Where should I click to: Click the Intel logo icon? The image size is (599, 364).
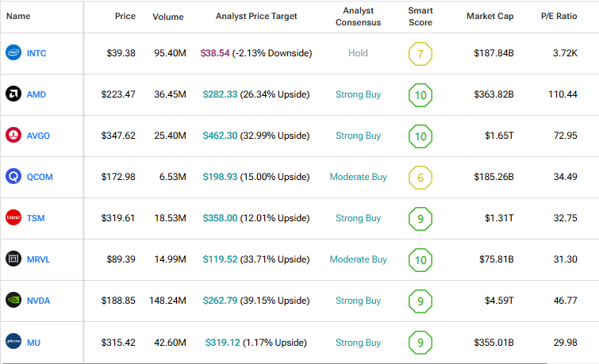(13, 53)
